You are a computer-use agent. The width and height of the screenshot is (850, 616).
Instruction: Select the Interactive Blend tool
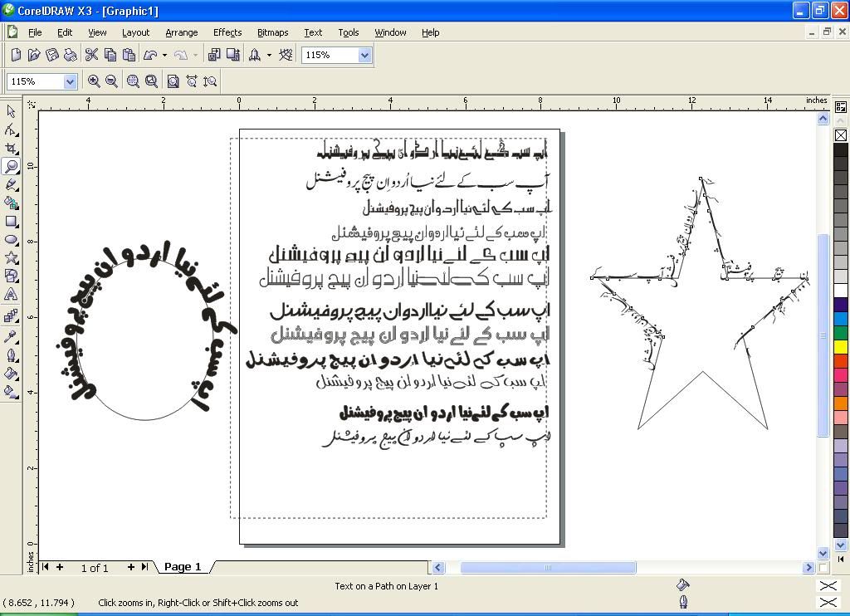pyautogui.click(x=11, y=315)
